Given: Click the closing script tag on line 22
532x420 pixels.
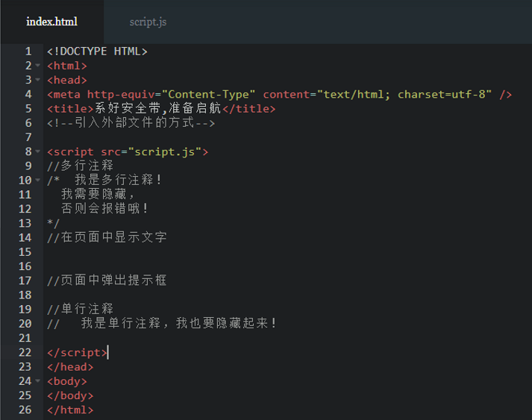Looking at the screenshot, I should click(77, 352).
